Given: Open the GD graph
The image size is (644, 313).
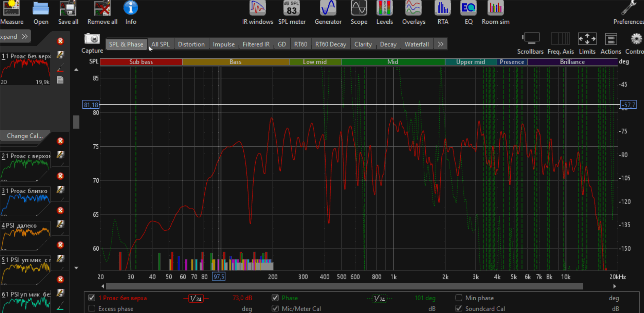Looking at the screenshot, I should (x=282, y=44).
